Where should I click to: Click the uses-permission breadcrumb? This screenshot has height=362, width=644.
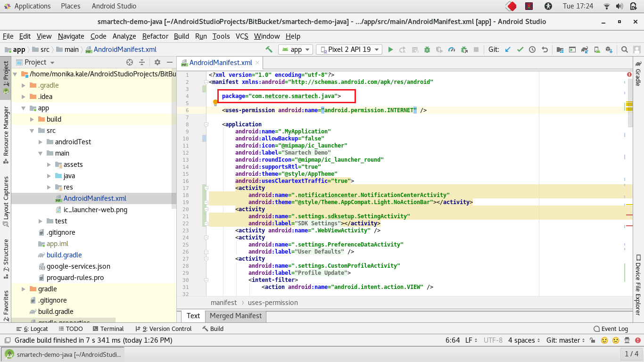coord(273,303)
